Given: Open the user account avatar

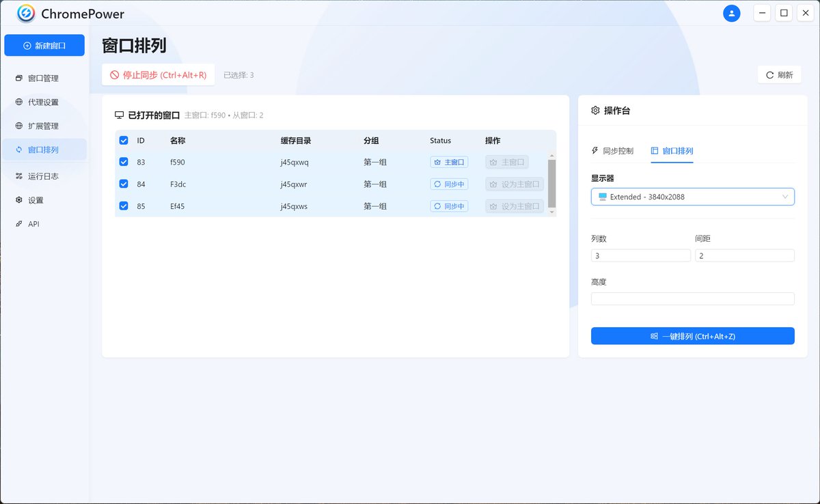Looking at the screenshot, I should [732, 13].
